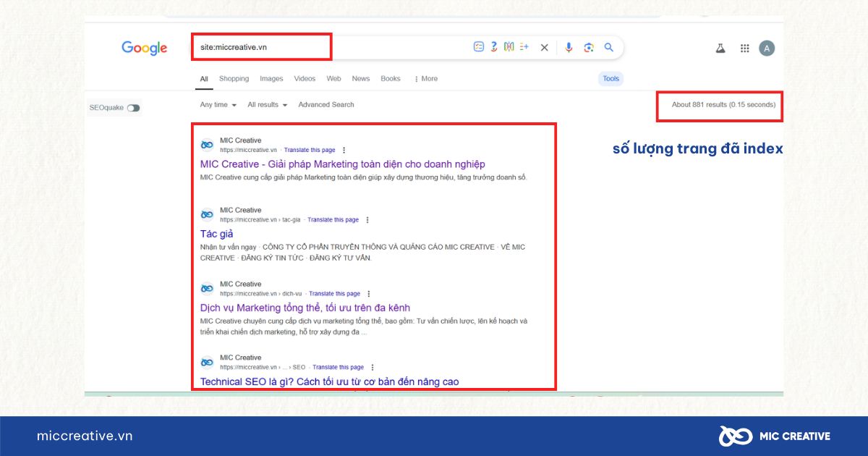The height and width of the screenshot is (456, 868).
Task: Open the More search categories menu
Action: [425, 79]
